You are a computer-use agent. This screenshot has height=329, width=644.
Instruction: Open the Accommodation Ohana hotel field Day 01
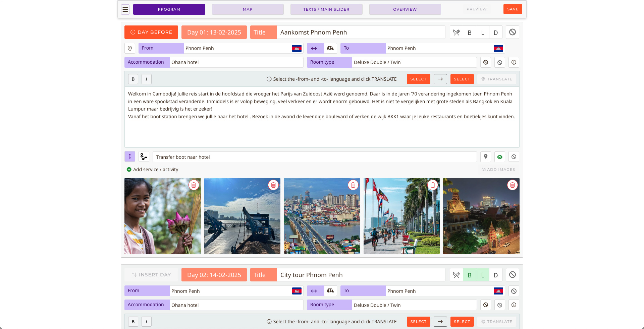point(236,62)
